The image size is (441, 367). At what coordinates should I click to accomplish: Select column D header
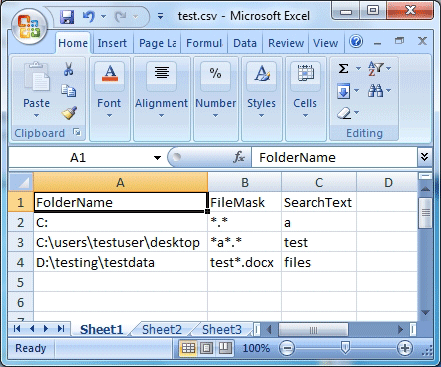(387, 182)
